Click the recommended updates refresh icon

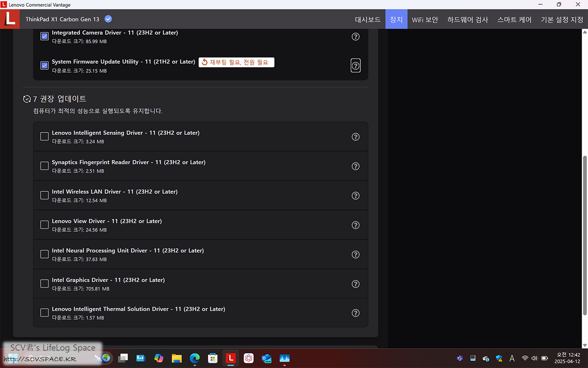tap(27, 99)
